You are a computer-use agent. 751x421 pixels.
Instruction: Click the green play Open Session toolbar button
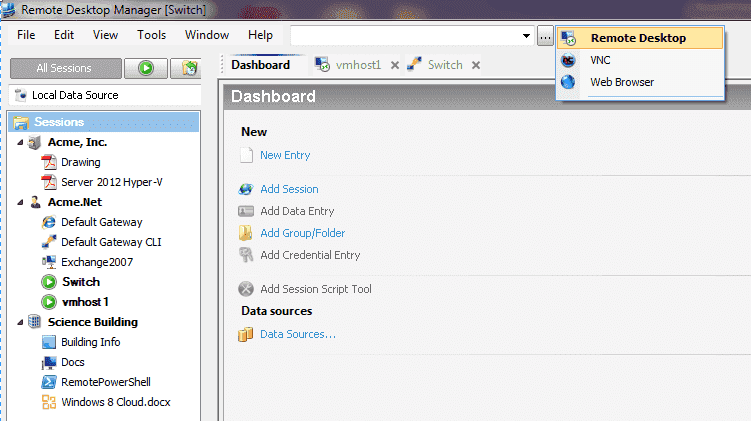pos(146,68)
